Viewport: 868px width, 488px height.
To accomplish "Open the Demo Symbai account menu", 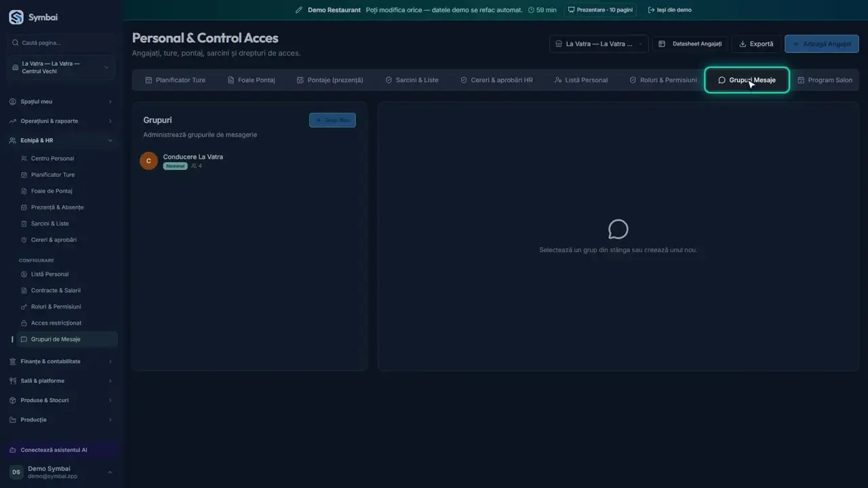I will [62, 472].
